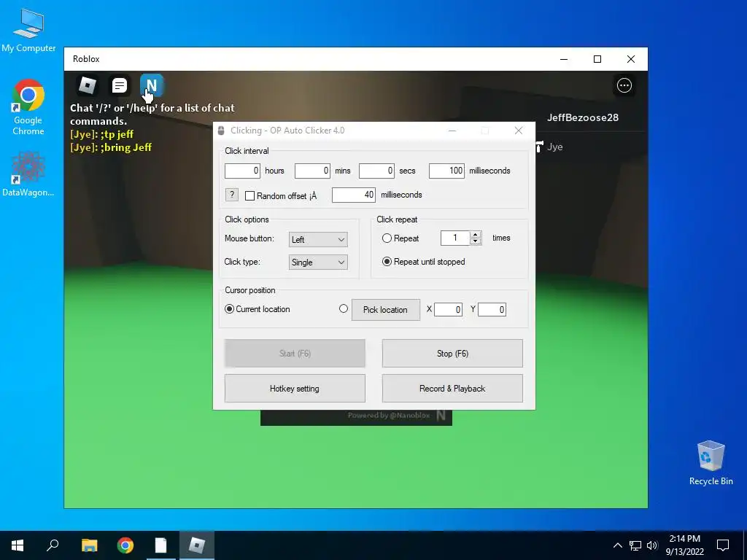The height and width of the screenshot is (560, 747).
Task: Open Hotkey setting
Action: tap(295, 389)
